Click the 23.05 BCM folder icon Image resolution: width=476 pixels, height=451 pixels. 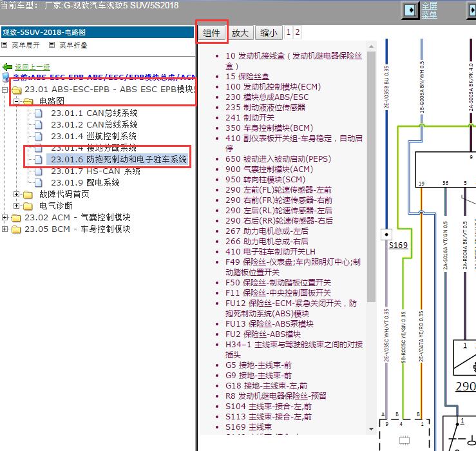pyautogui.click(x=16, y=229)
